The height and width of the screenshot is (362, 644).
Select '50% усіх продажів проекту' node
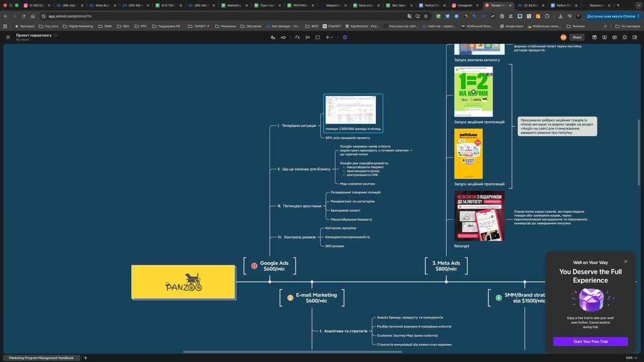348,138
